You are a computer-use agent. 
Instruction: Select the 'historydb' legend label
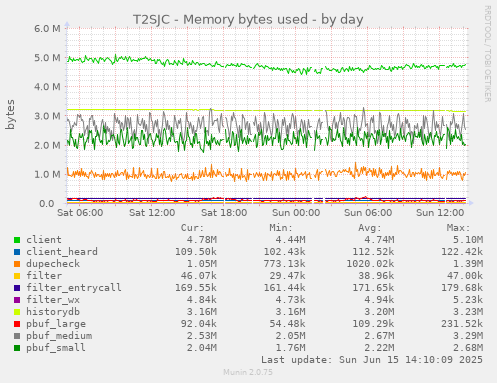pos(53,312)
